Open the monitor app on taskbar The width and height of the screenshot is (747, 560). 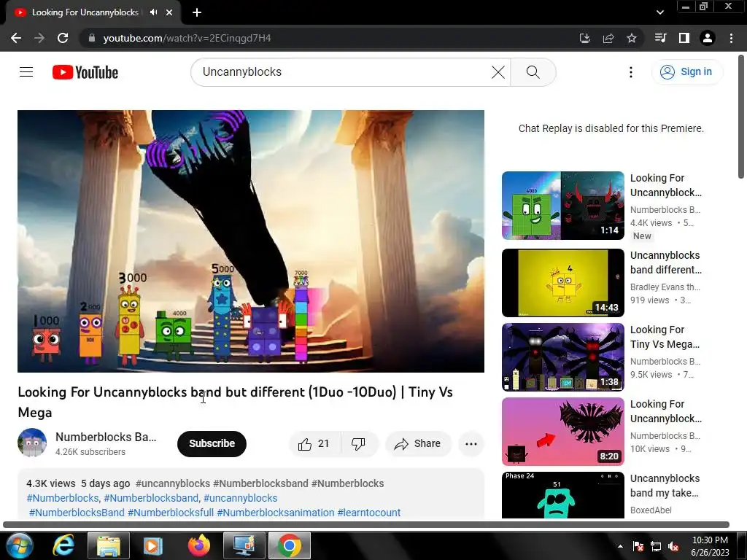244,545
